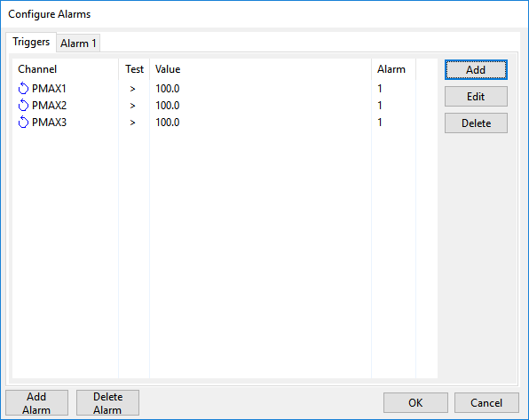This screenshot has width=529, height=420.
Task: Open the Triggers tab
Action: tap(31, 42)
